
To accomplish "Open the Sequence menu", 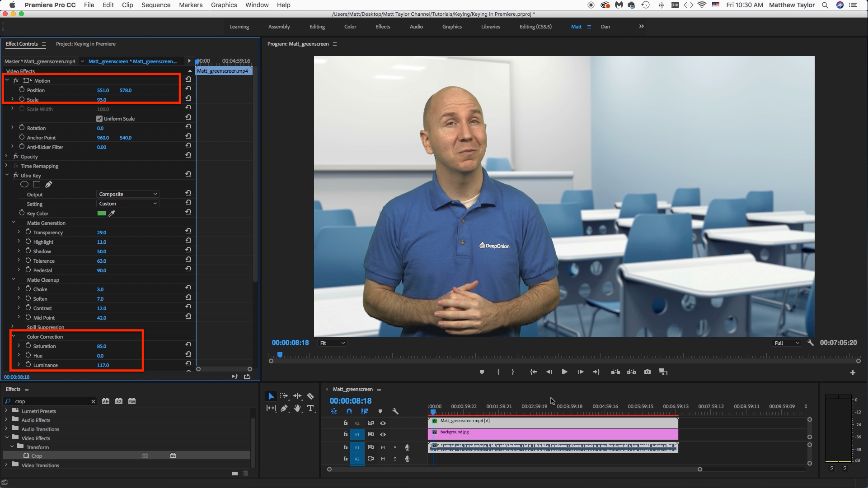I will pos(155,5).
